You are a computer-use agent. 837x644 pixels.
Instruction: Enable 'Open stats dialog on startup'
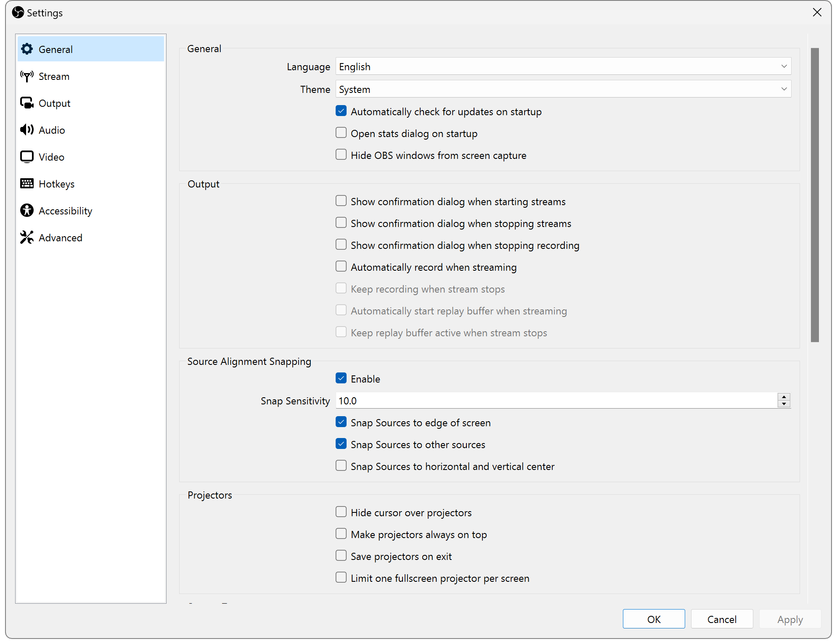341,132
